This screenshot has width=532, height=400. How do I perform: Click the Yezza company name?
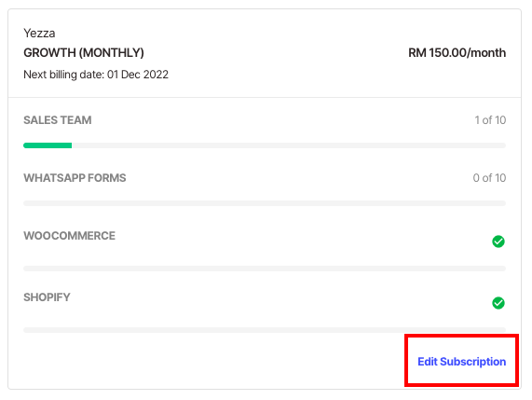click(x=39, y=34)
